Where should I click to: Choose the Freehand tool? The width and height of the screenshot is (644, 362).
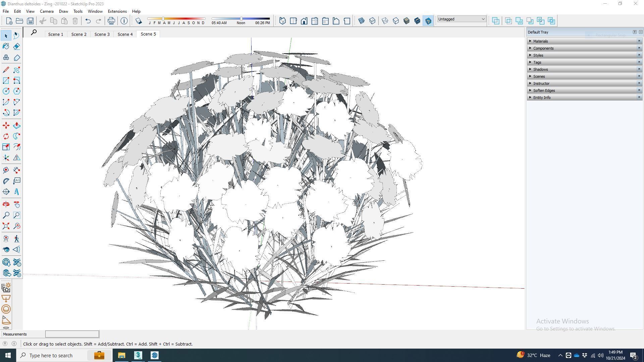(x=17, y=70)
